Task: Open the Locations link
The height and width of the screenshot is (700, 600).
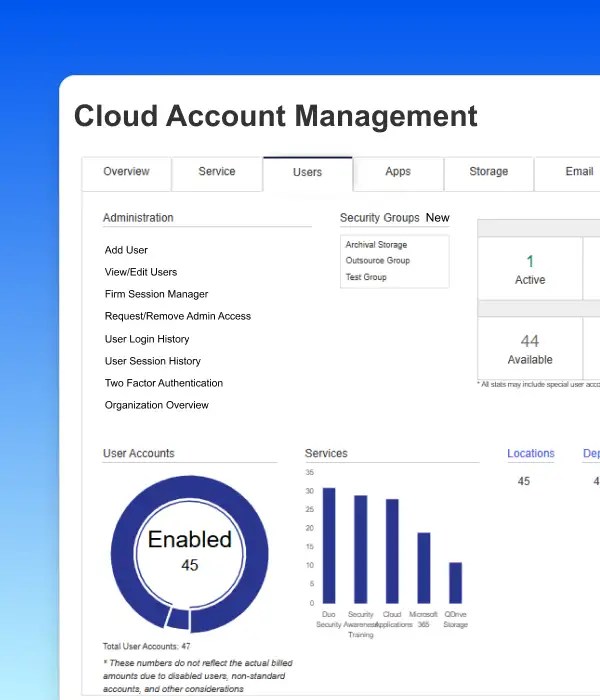Action: [x=531, y=454]
